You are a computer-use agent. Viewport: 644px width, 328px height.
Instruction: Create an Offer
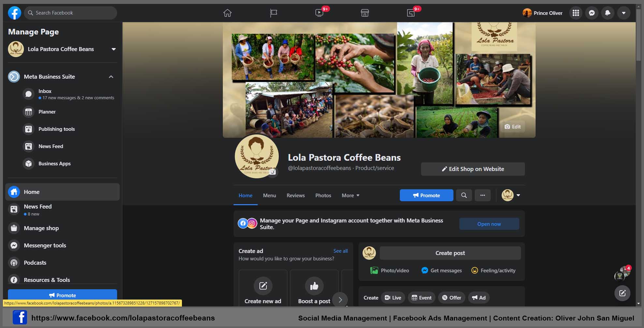pos(452,298)
